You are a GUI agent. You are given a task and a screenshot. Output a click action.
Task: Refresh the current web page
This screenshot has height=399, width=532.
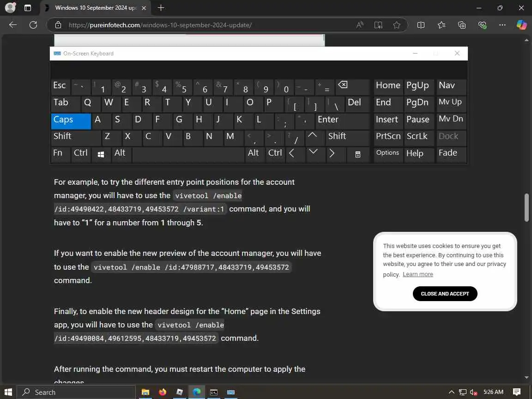point(33,25)
